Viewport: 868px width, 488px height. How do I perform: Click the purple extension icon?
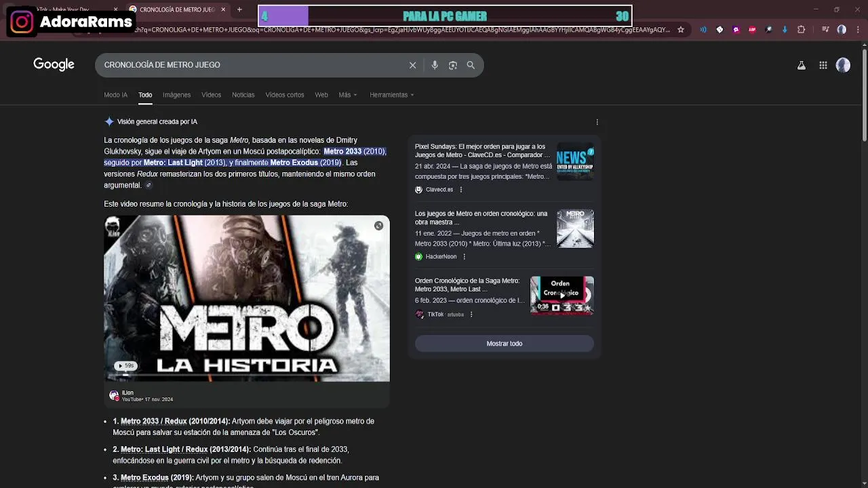point(736,30)
